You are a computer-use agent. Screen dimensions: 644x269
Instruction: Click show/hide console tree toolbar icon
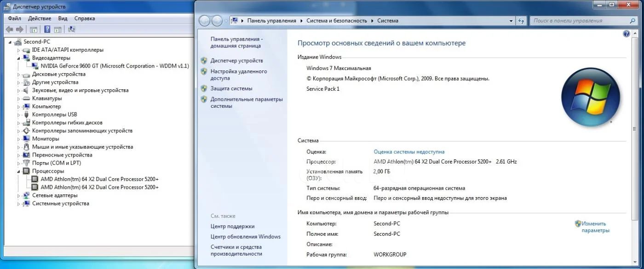click(x=33, y=29)
